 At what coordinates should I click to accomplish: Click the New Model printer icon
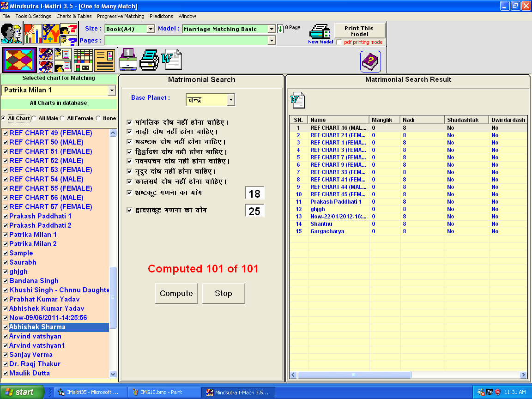[320, 31]
